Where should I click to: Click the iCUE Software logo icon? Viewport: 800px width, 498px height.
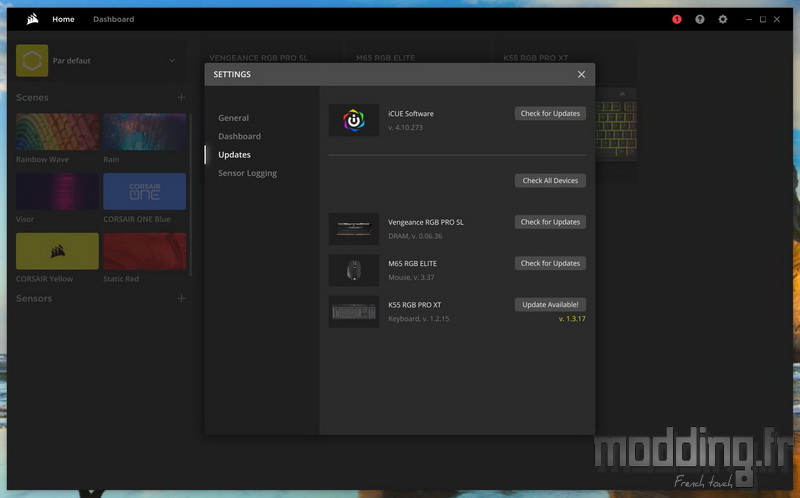coord(354,120)
